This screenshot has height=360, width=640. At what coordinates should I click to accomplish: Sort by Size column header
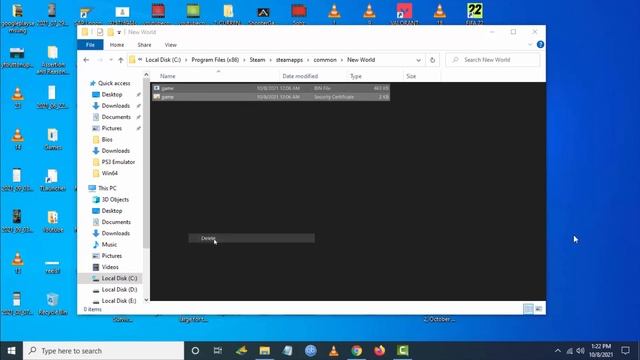[411, 76]
